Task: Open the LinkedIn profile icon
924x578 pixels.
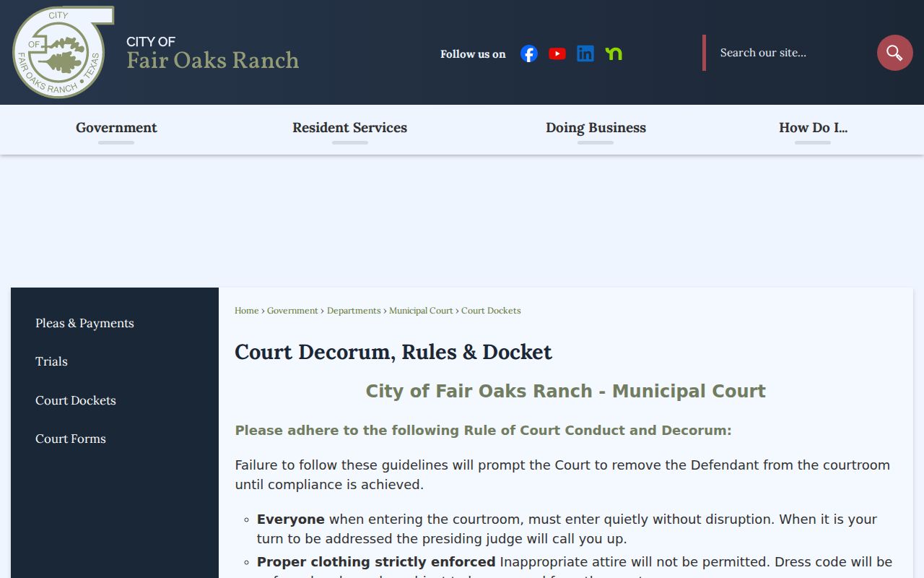Action: click(x=585, y=53)
